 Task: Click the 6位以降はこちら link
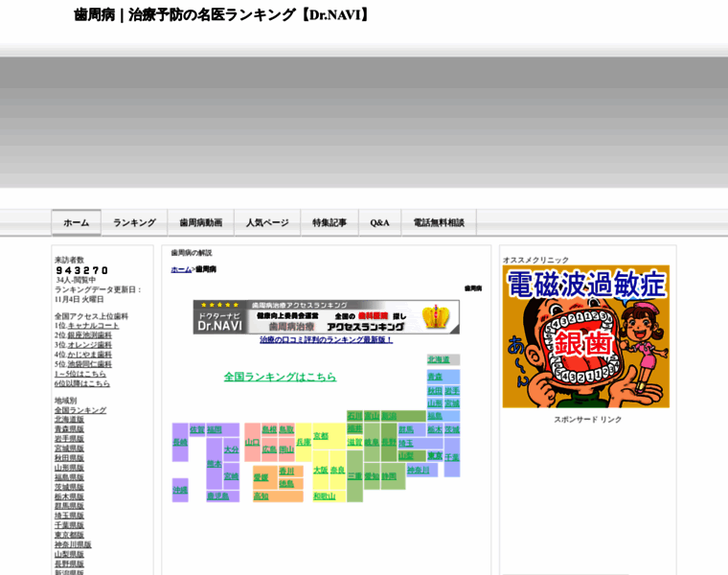(x=82, y=383)
